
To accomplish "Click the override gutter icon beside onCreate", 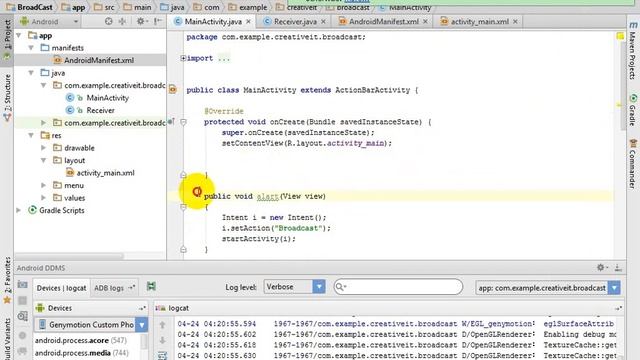I will (171, 121).
